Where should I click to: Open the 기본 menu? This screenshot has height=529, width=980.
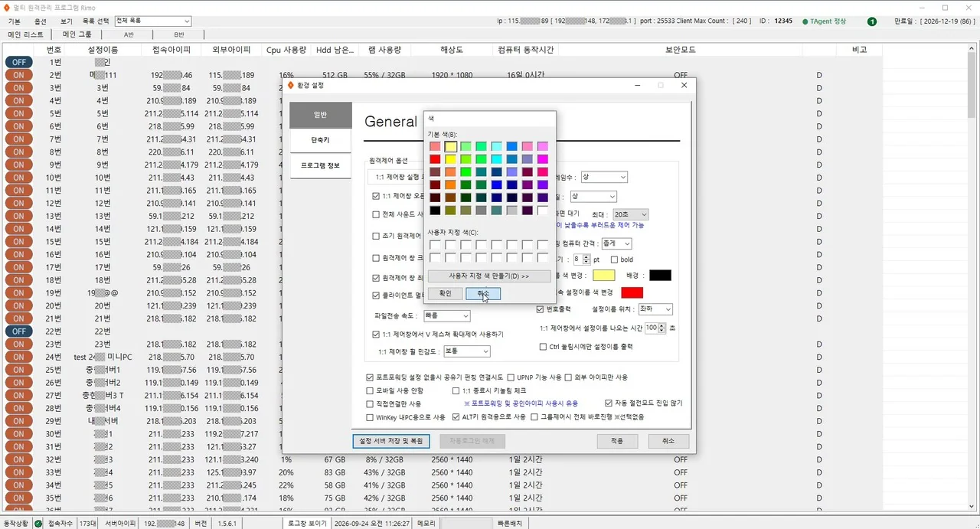14,21
